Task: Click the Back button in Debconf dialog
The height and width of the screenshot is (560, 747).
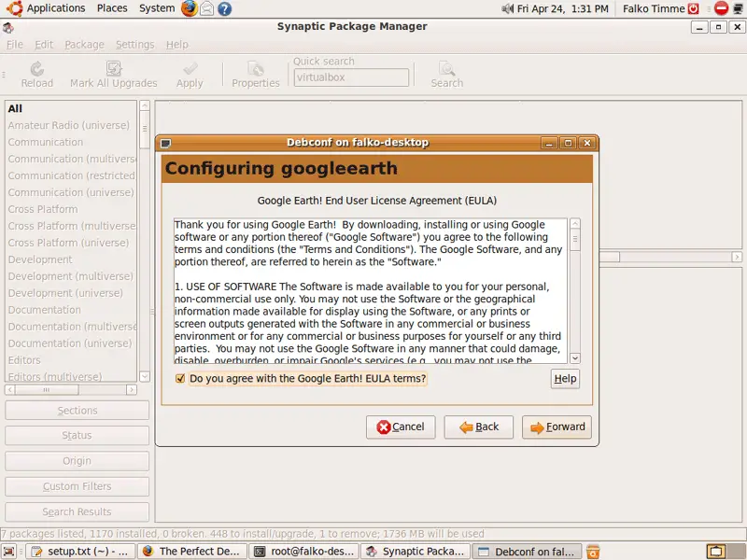Action: [x=479, y=427]
